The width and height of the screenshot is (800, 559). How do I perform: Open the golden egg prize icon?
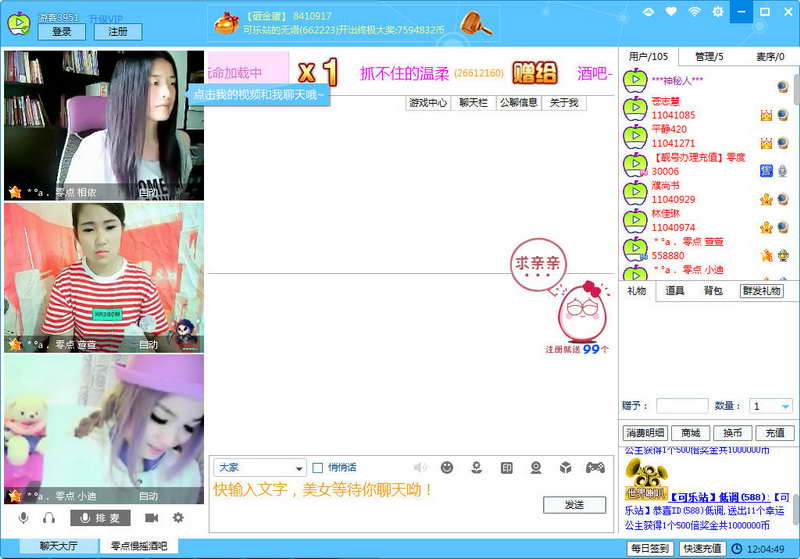coord(226,23)
